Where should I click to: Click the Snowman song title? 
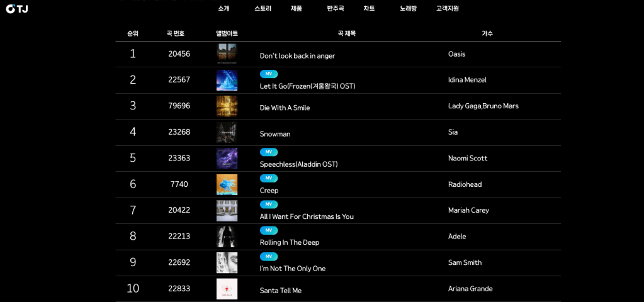[x=275, y=134]
